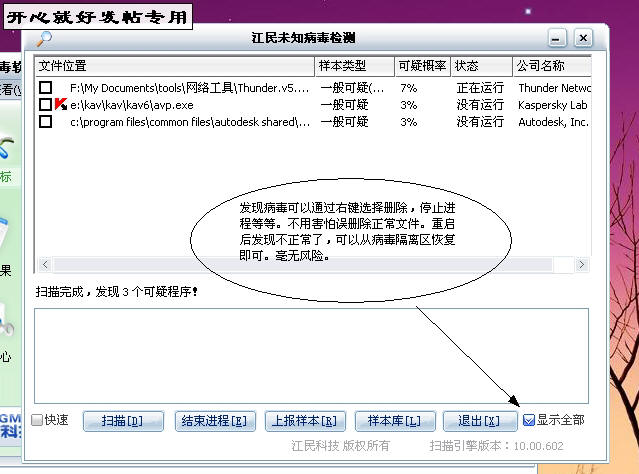This screenshot has height=474, width=639.
Task: Close the 江民未知病毒检测 window
Action: tap(583, 38)
